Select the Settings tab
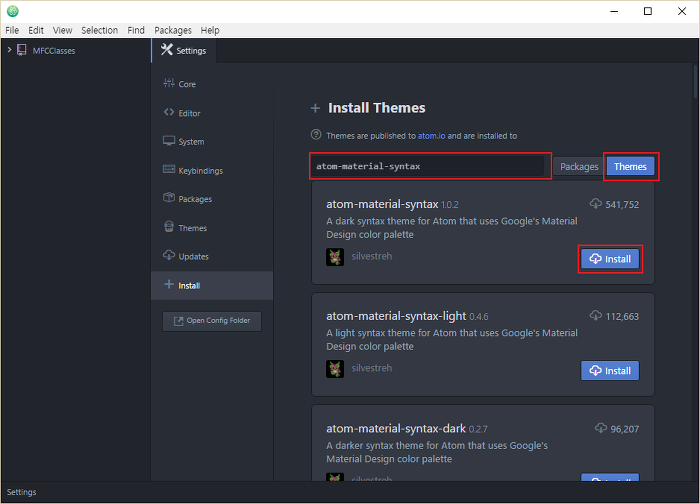Viewport: 700px width, 504px height. 184,50
